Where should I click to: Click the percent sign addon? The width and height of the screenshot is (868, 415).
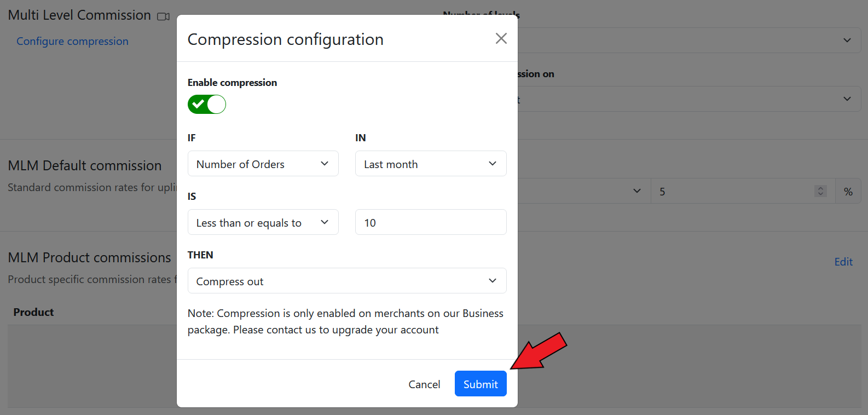(848, 192)
